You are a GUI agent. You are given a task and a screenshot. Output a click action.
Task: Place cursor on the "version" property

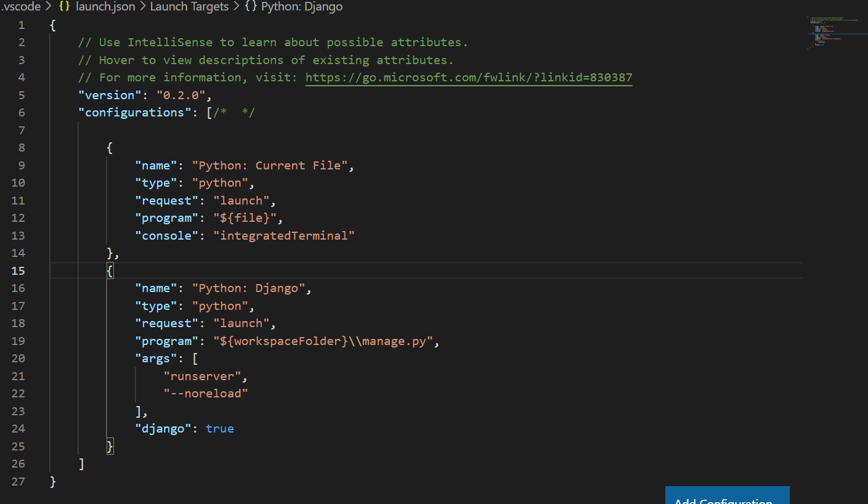(x=109, y=95)
